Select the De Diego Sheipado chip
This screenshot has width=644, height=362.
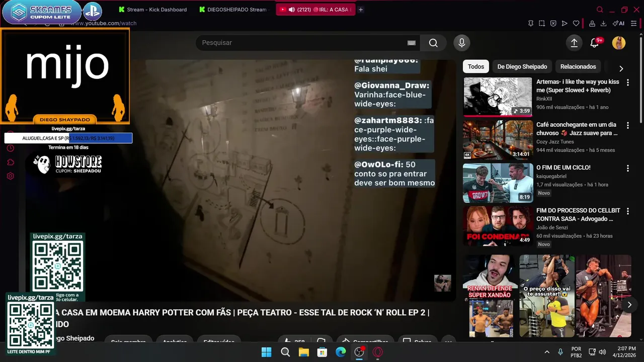[522, 66]
